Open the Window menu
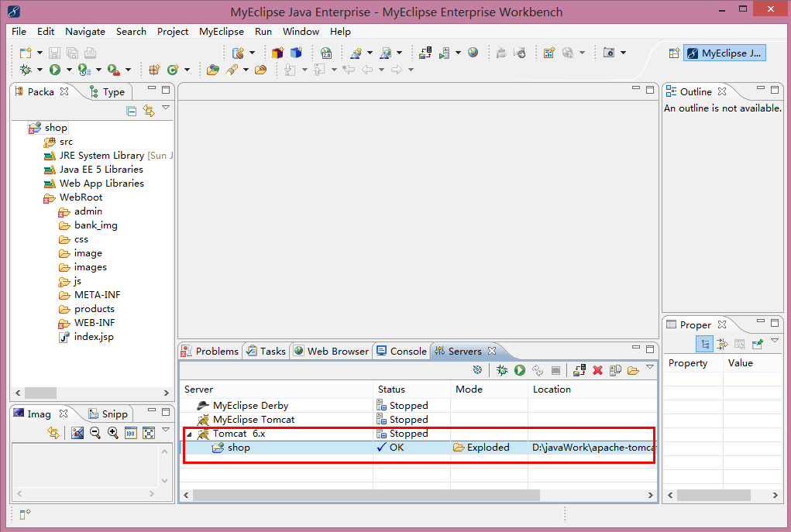The width and height of the screenshot is (791, 532). 301,31
